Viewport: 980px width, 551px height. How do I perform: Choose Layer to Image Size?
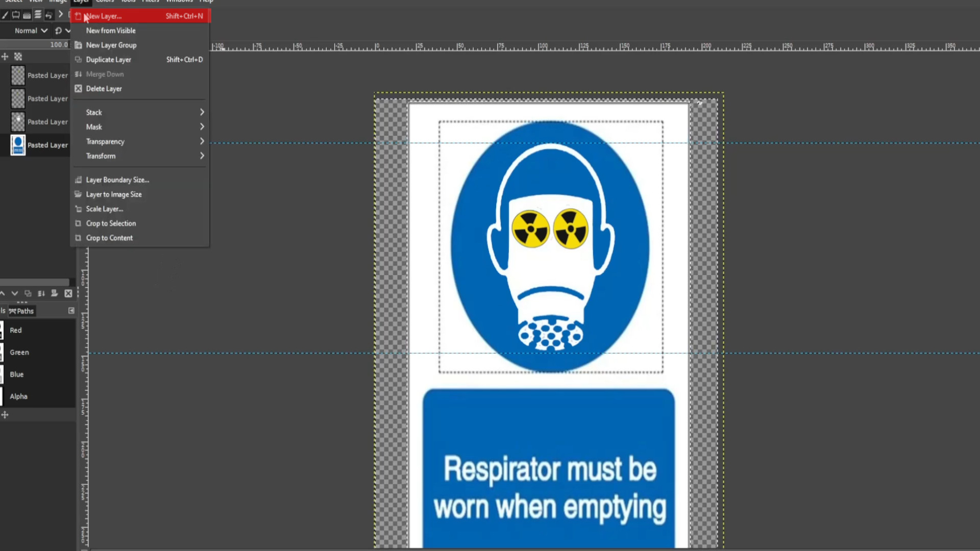tap(140, 194)
